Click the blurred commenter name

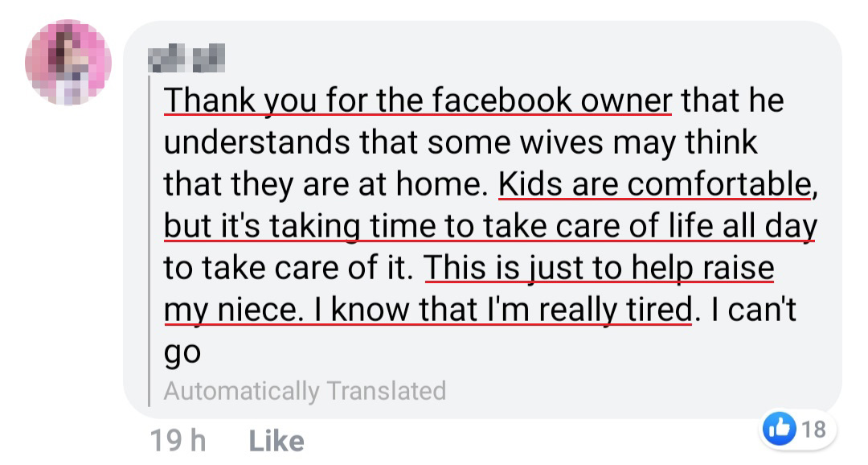pos(188,58)
